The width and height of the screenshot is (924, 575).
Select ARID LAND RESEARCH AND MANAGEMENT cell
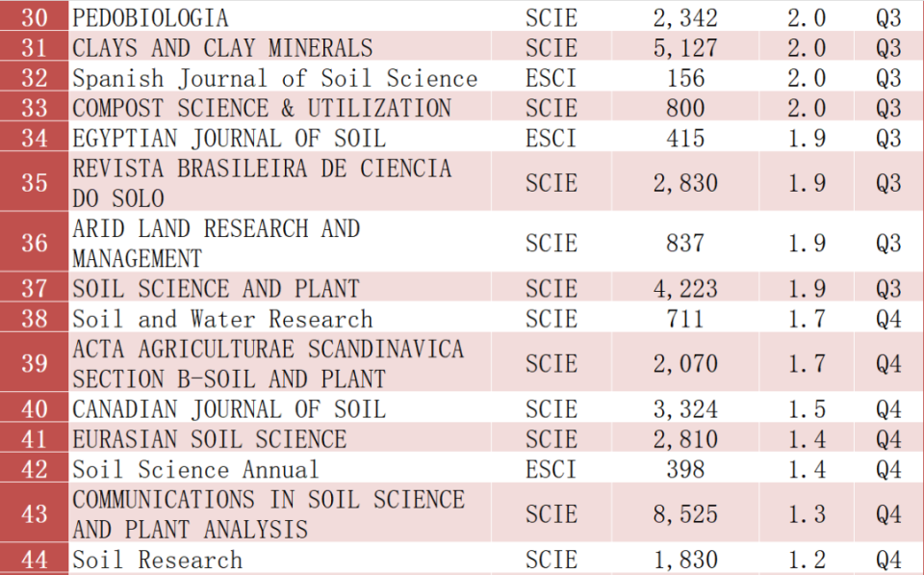pos(217,243)
